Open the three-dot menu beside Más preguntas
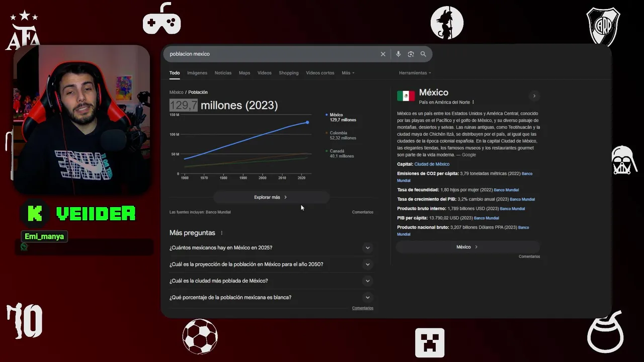 click(221, 233)
